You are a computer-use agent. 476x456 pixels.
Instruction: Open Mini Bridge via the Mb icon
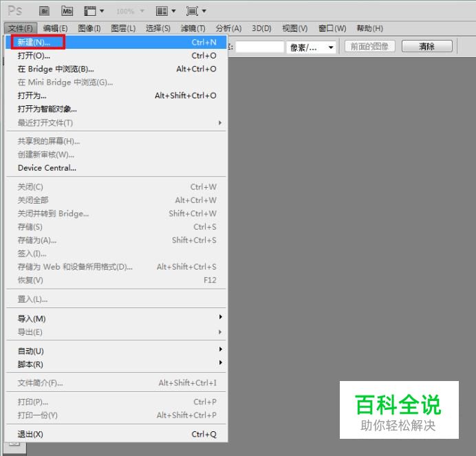click(67, 11)
